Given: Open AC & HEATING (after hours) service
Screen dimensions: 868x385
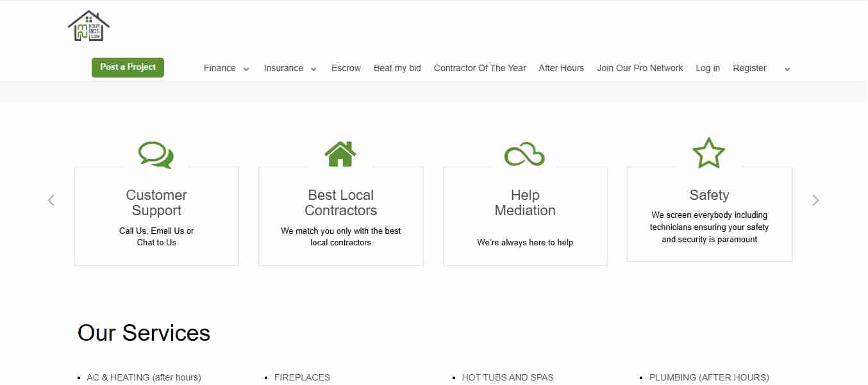Looking at the screenshot, I should pyautogui.click(x=144, y=377).
